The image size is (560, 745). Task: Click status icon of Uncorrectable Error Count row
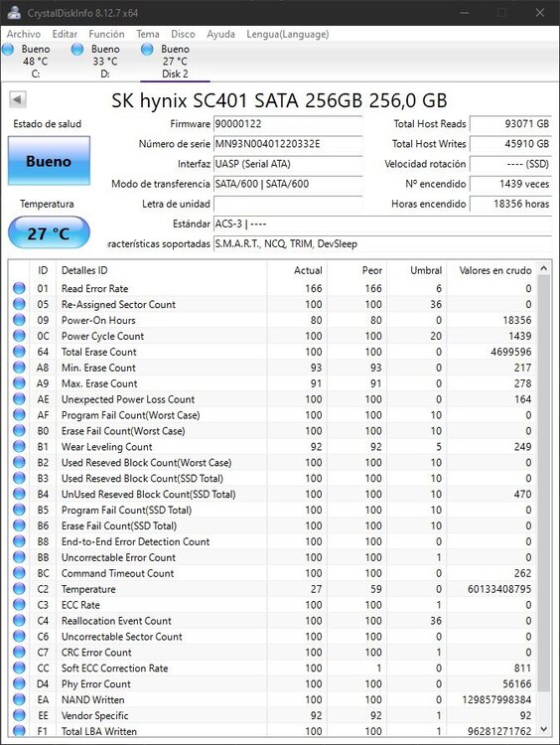[19, 557]
